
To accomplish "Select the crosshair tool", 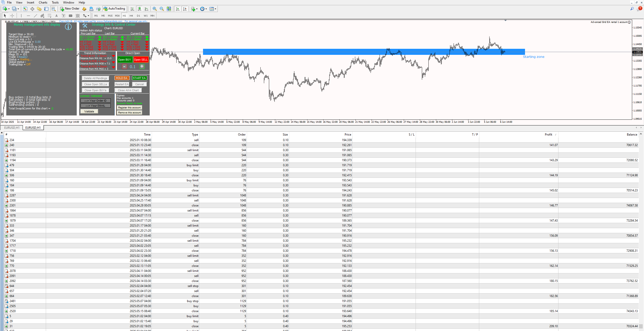I will (12, 16).
